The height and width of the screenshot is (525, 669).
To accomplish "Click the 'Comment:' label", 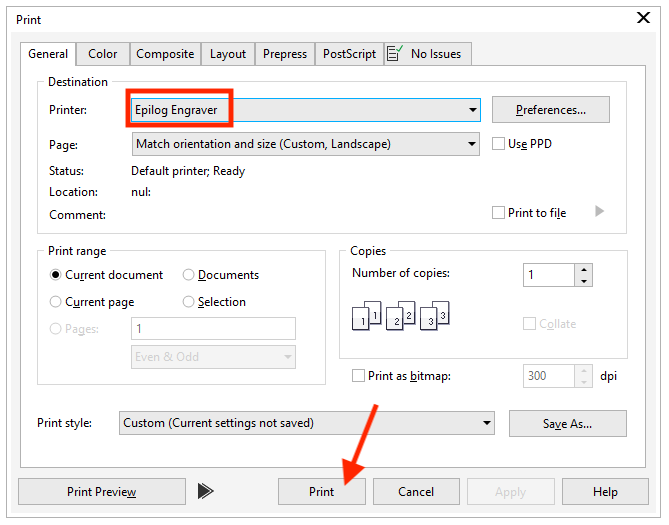I will tap(77, 215).
